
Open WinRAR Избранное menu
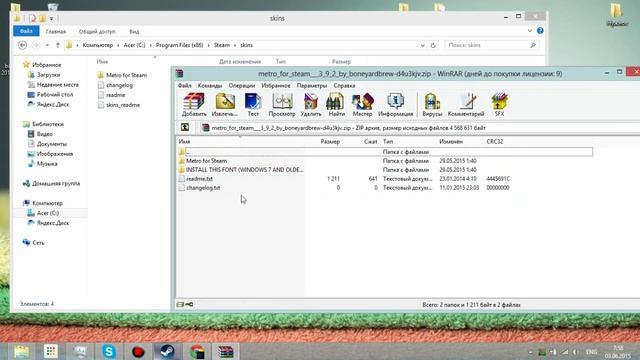tap(276, 86)
